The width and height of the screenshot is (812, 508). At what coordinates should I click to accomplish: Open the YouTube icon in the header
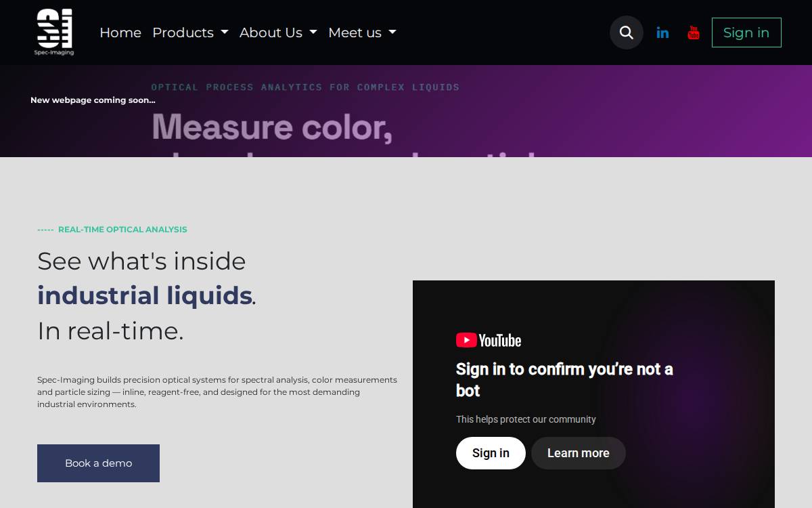[694, 33]
